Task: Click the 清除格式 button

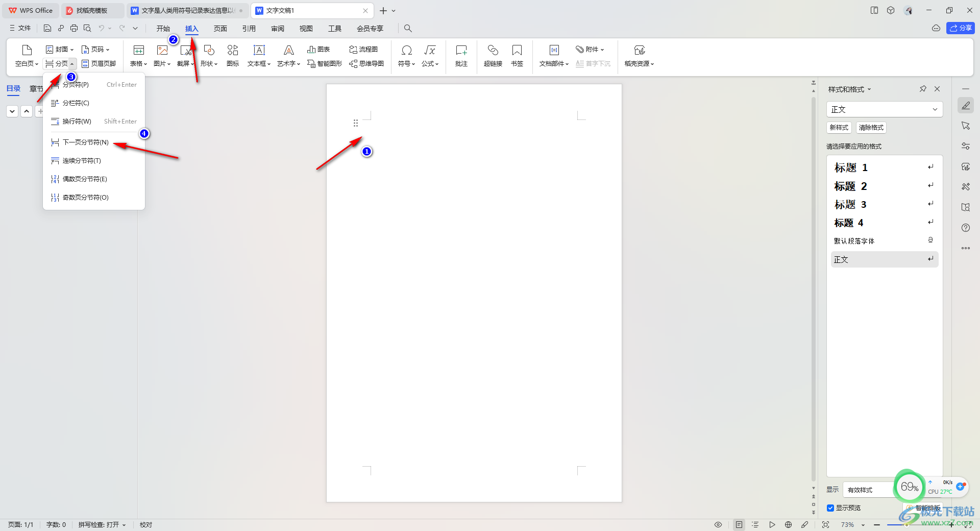Action: click(x=871, y=128)
